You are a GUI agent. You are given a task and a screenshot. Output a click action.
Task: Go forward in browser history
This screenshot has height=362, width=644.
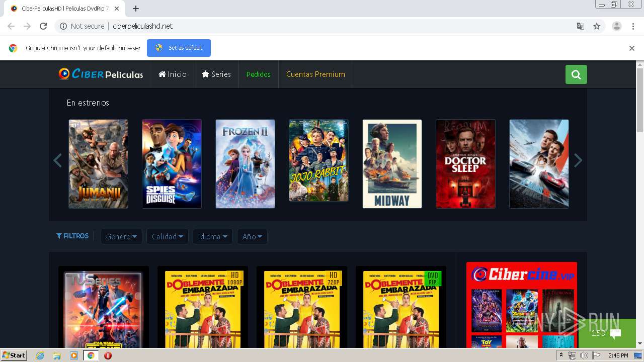27,26
